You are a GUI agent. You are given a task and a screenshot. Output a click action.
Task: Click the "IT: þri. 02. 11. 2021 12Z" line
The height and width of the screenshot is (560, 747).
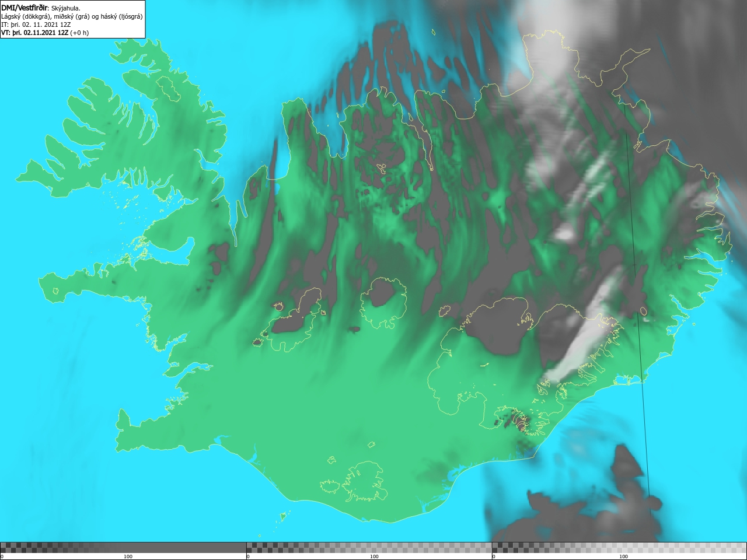36,24
